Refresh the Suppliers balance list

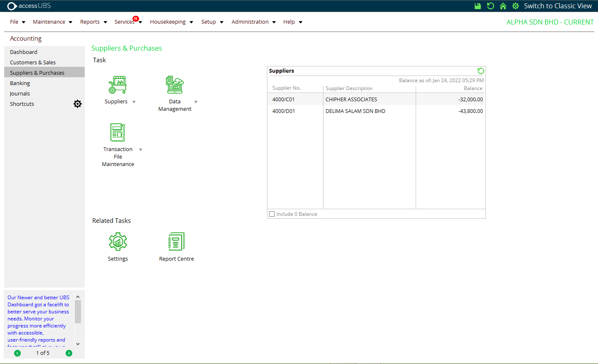click(480, 71)
